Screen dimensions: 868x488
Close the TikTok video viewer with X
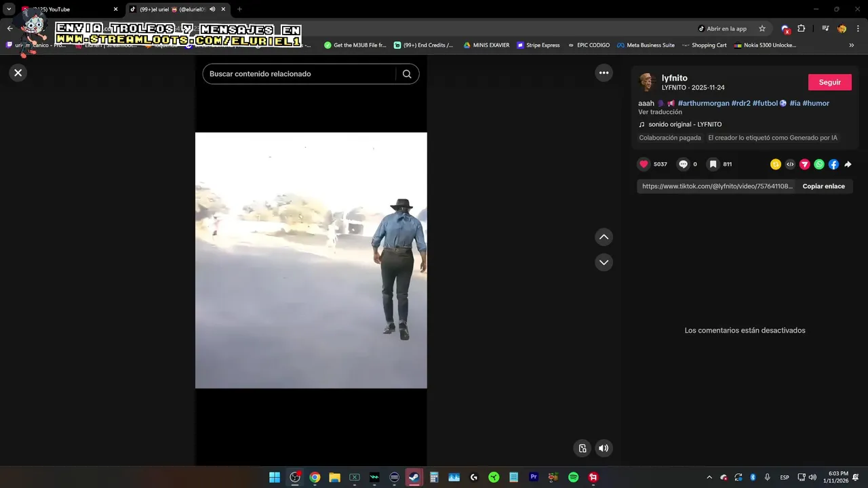[18, 73]
